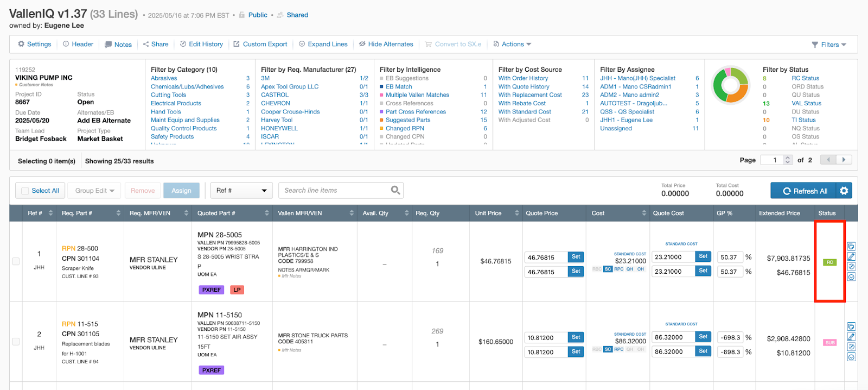Filter by the Cutting Tools category link

[x=168, y=95]
